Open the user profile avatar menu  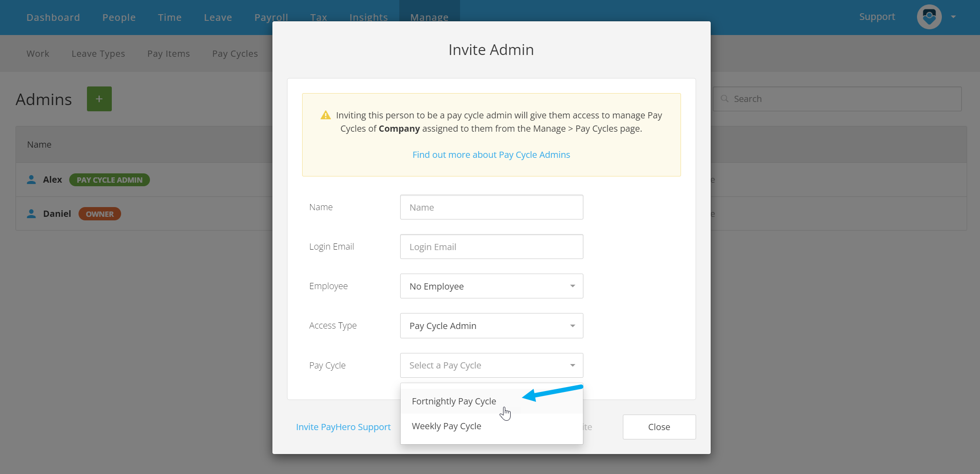click(929, 17)
